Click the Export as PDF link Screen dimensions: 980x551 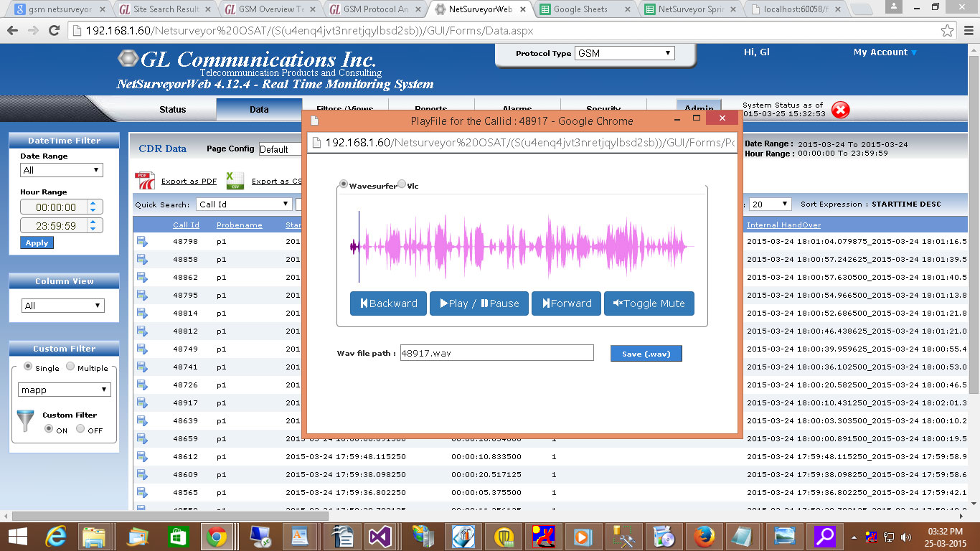[x=189, y=182]
